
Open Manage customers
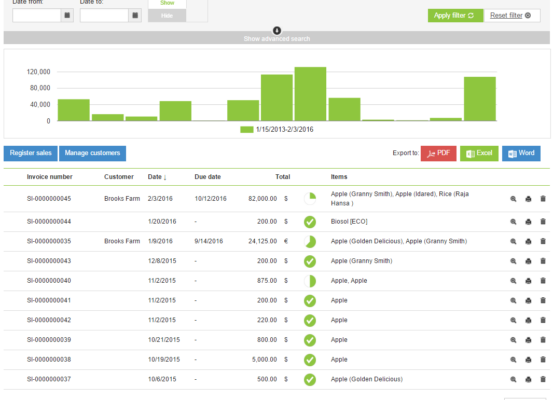pos(92,153)
